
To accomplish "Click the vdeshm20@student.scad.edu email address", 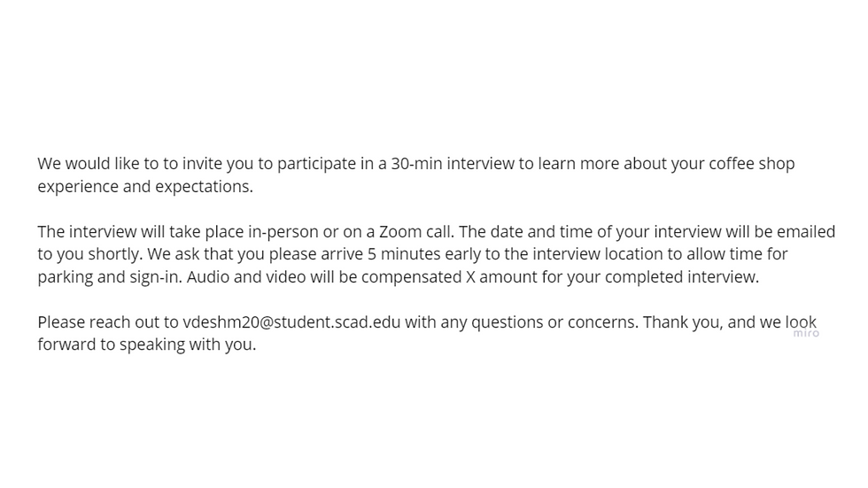I will point(291,322).
